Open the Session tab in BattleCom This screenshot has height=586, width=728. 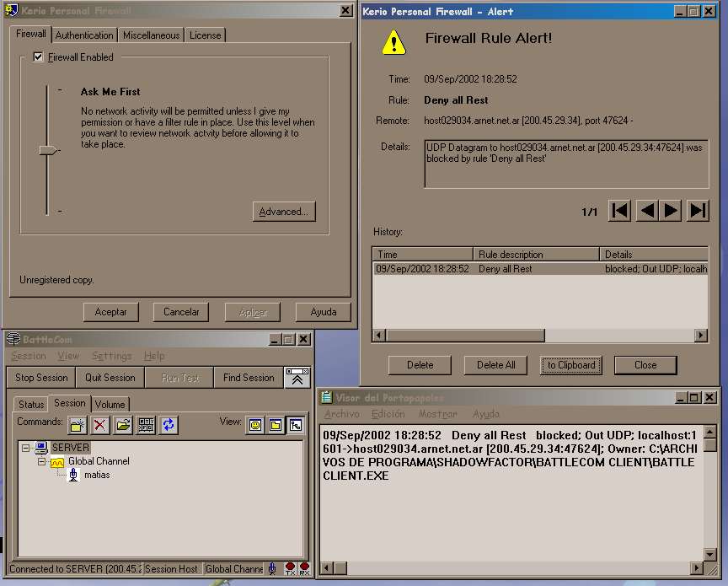point(70,403)
